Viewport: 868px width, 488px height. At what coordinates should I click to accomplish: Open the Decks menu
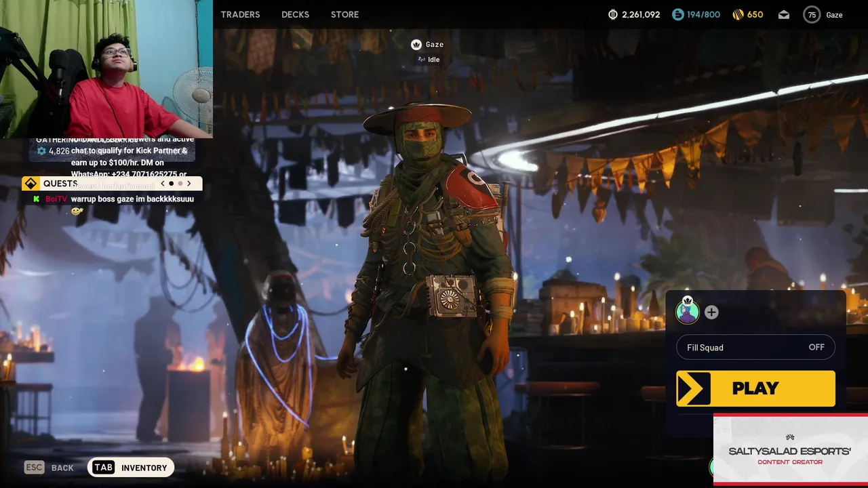[x=295, y=14]
